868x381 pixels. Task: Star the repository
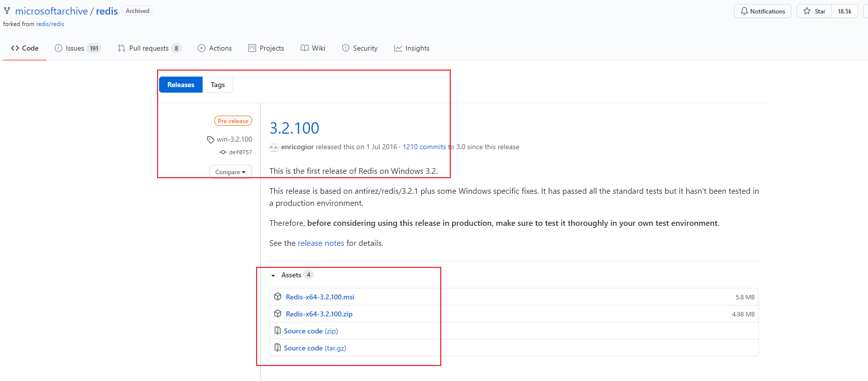pos(814,11)
